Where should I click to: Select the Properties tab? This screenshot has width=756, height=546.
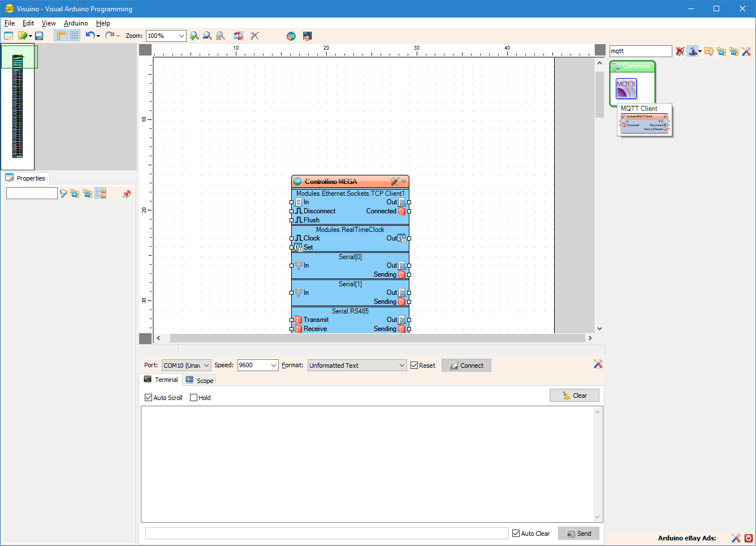(x=25, y=178)
